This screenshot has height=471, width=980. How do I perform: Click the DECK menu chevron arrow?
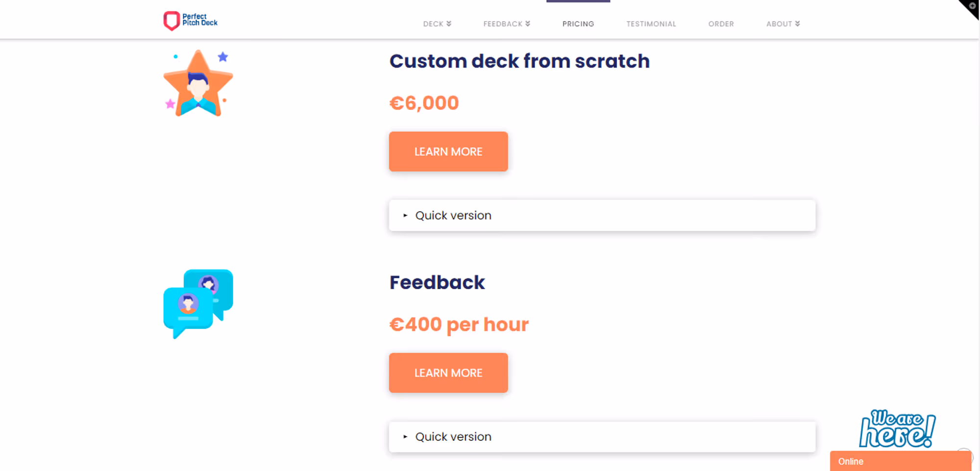449,24
